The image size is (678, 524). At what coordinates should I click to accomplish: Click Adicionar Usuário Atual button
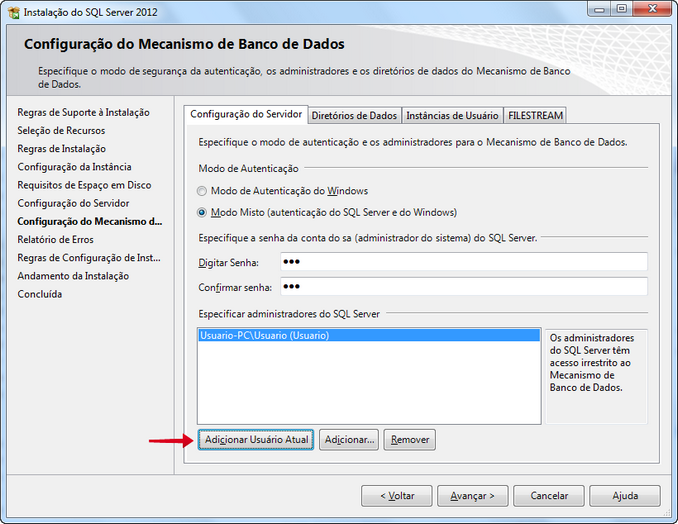[x=256, y=440]
